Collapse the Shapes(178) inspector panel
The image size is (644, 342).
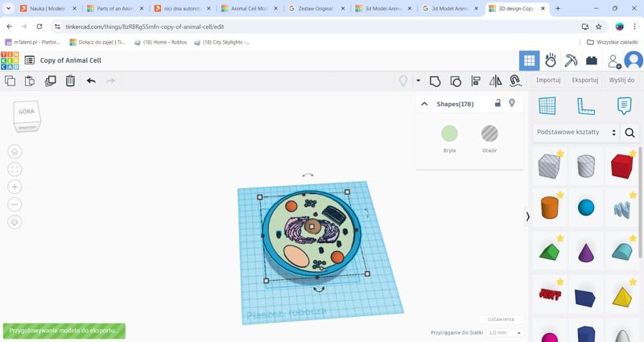[424, 104]
